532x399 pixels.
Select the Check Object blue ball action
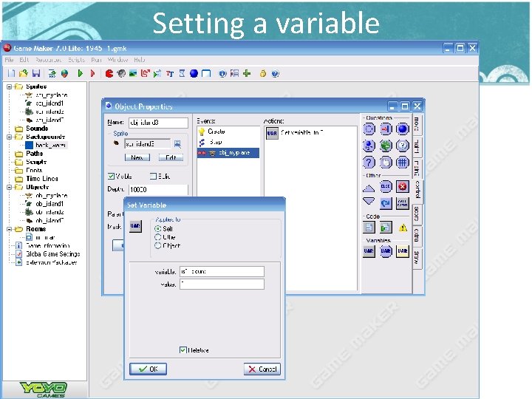coord(403,129)
